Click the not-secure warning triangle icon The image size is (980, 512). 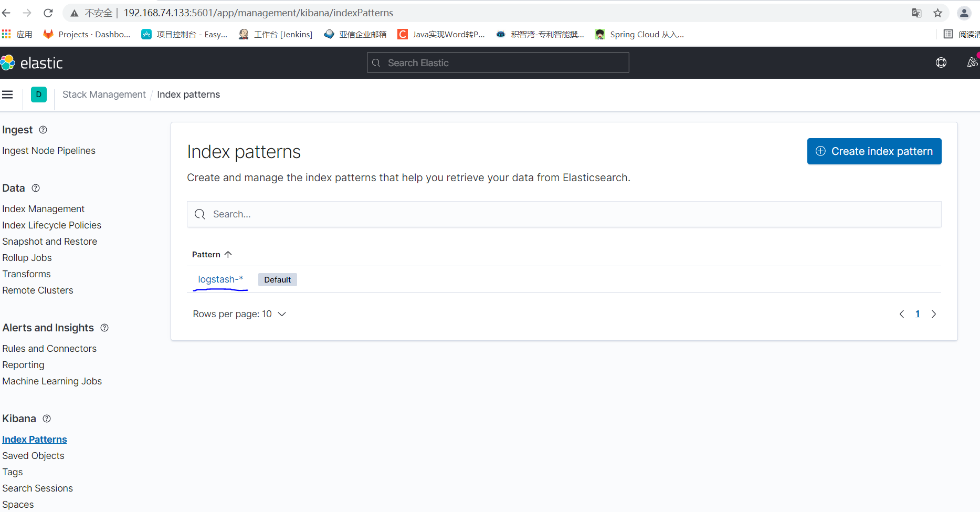click(x=75, y=13)
